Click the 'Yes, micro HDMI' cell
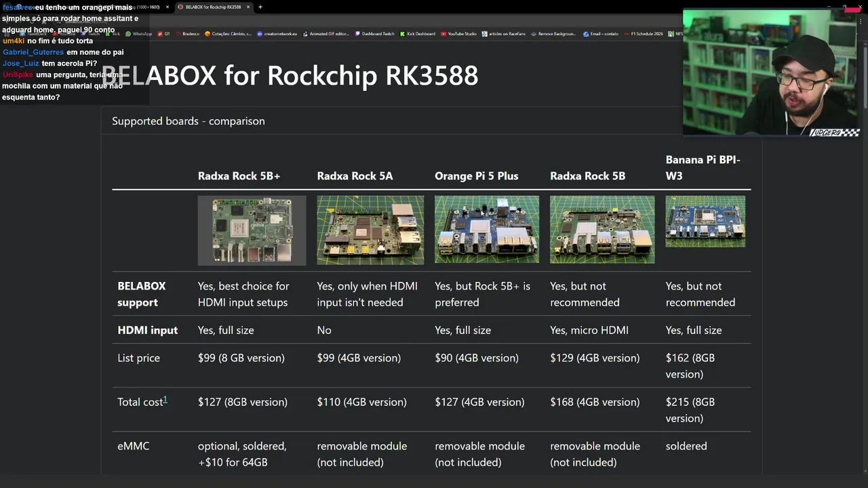Screen dimensions: 868x488 (589, 330)
